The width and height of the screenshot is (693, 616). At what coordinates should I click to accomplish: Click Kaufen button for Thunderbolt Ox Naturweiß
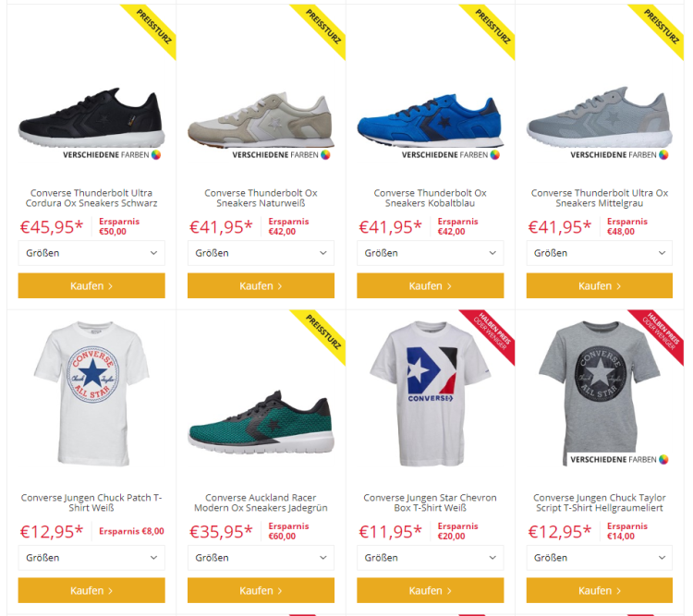pyautogui.click(x=261, y=286)
